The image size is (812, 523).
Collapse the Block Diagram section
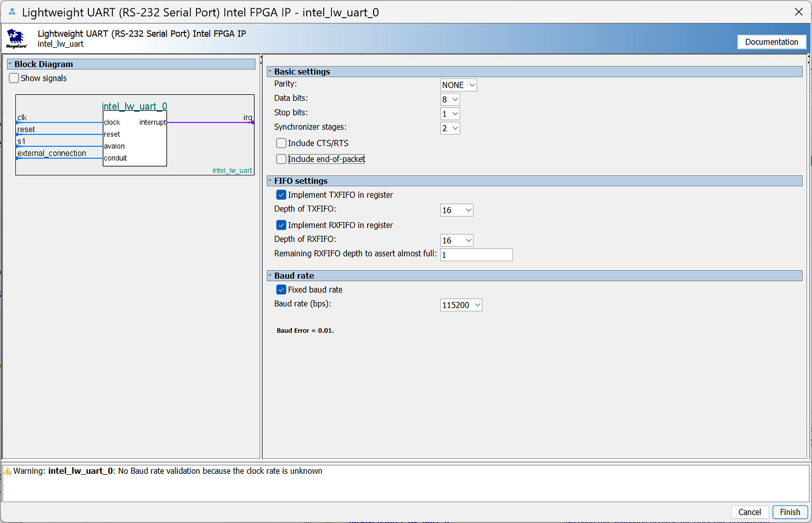pos(10,64)
